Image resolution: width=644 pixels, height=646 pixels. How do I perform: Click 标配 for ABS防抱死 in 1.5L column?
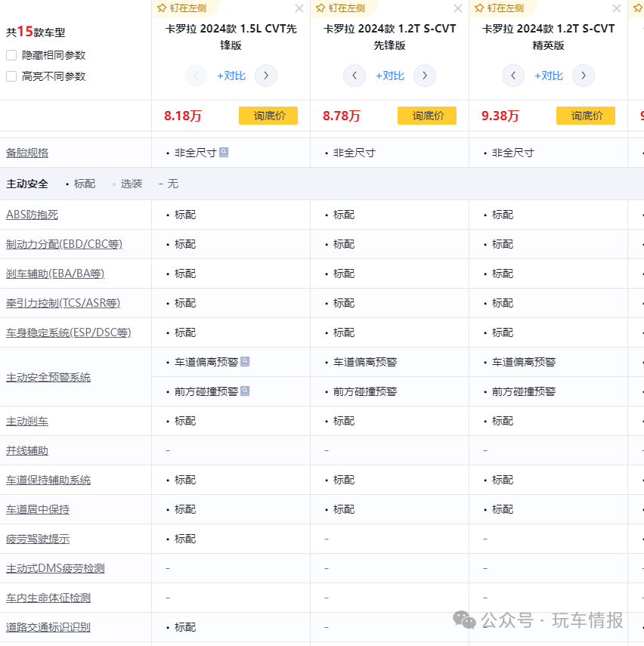pyautogui.click(x=185, y=215)
